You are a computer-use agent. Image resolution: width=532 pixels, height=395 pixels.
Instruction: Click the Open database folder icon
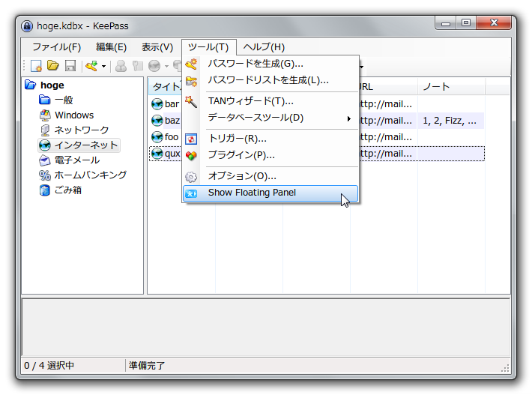53,65
